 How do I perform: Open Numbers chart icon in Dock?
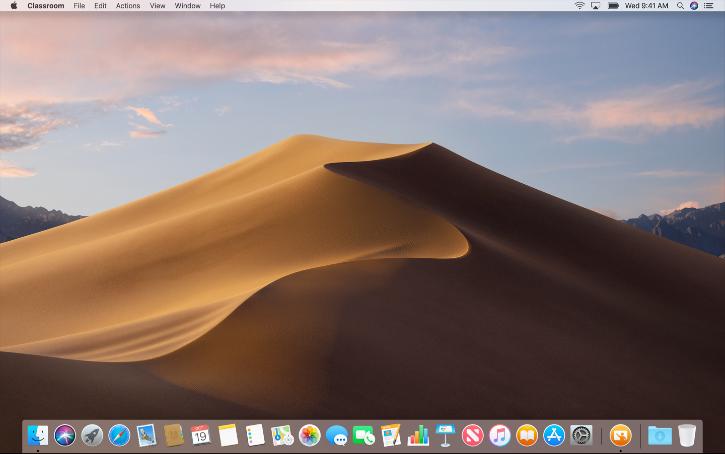point(418,436)
